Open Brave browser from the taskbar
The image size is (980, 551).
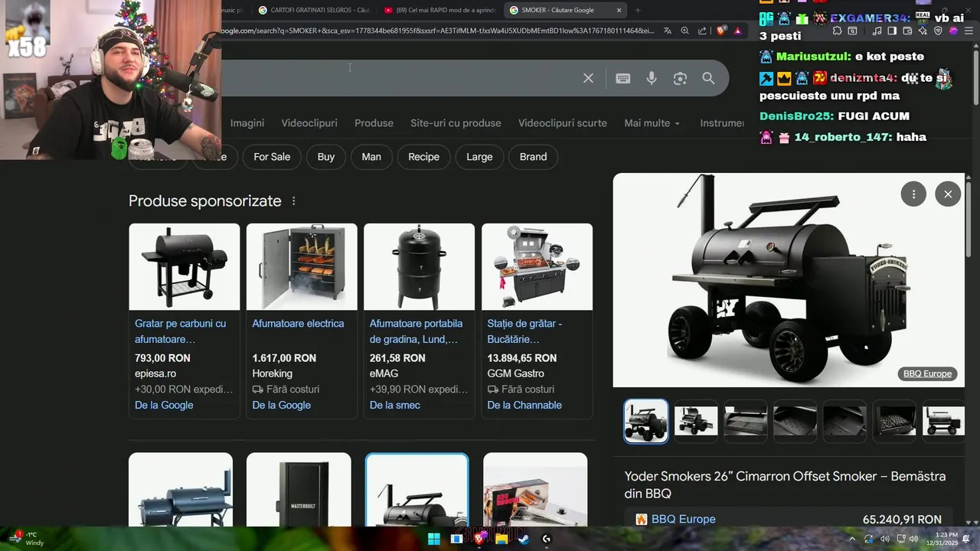point(479,539)
